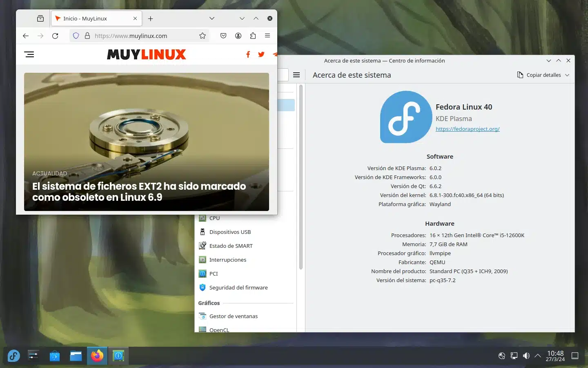Open Dolphin file manager from taskbar

click(x=76, y=356)
